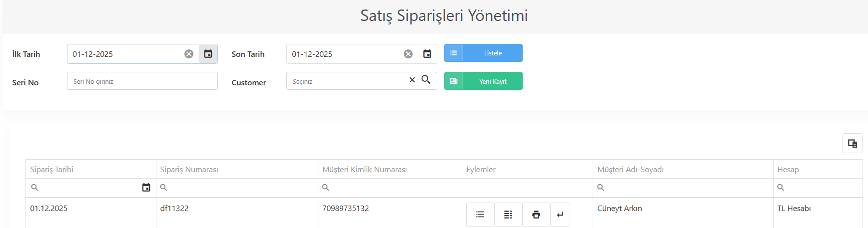Focus the Seri No input field

point(142,81)
